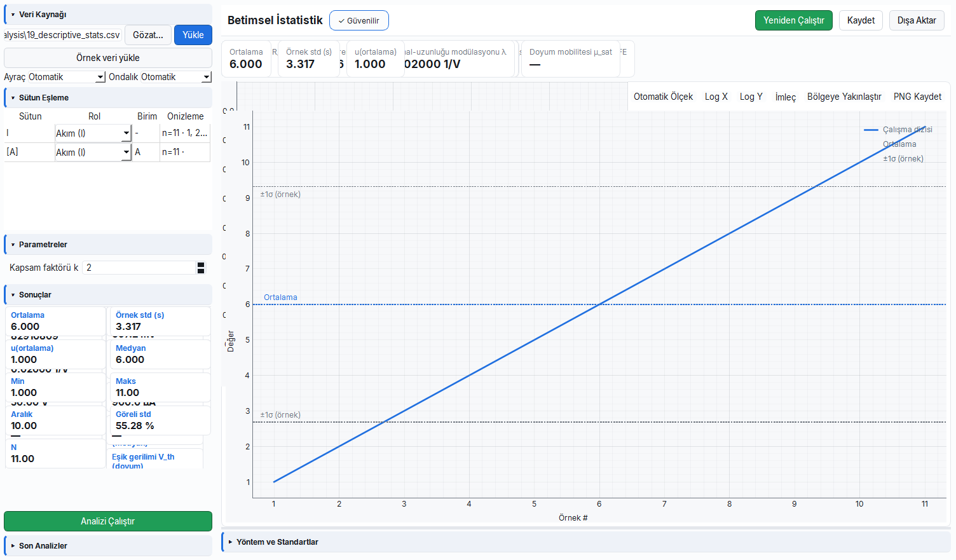Collapse the Veri Kaynağı section
Image resolution: width=956 pixels, height=560 pixels.
pos(108,14)
